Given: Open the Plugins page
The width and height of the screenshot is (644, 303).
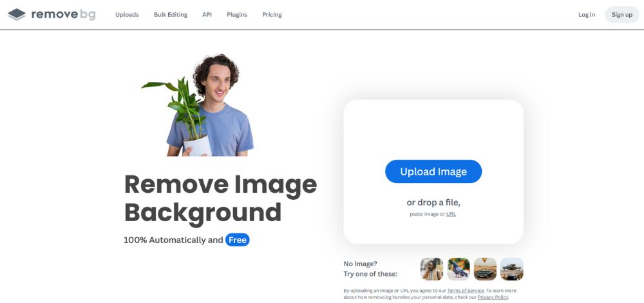Looking at the screenshot, I should 237,15.
